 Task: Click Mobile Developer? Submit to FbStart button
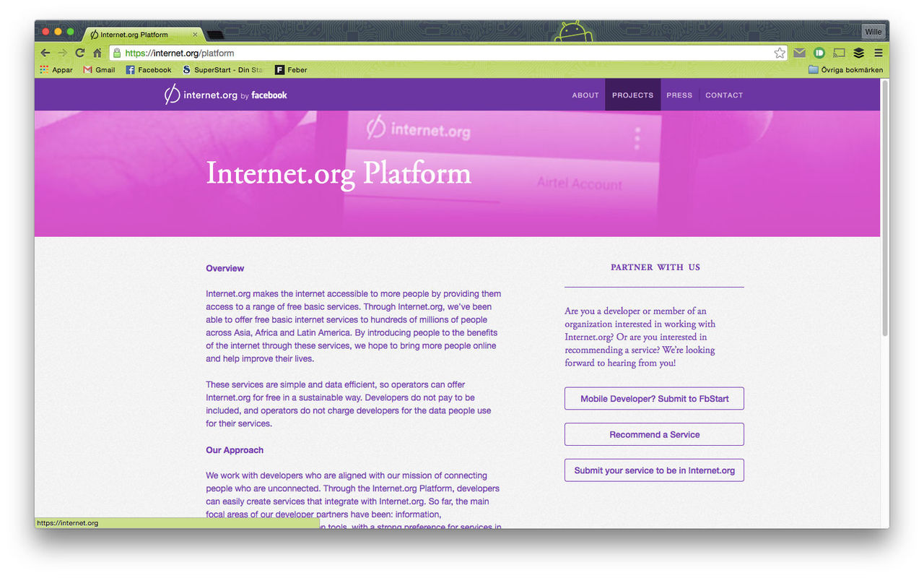tap(654, 399)
